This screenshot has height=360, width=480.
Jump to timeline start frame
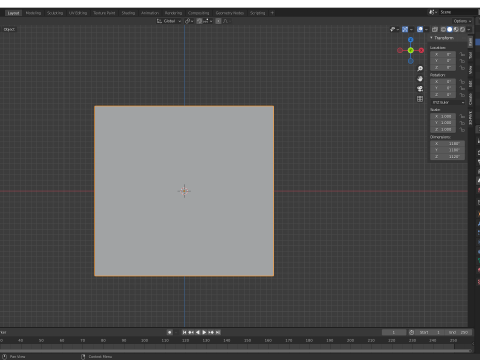point(184,332)
